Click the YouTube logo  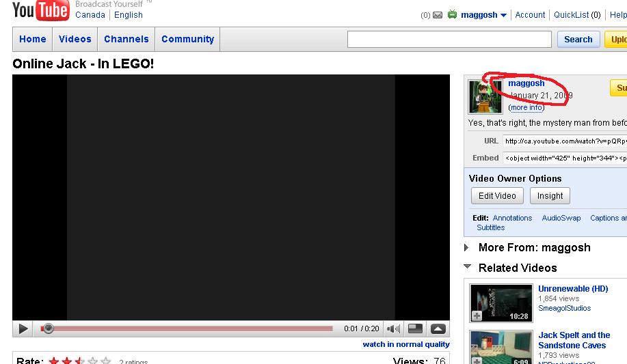40,10
